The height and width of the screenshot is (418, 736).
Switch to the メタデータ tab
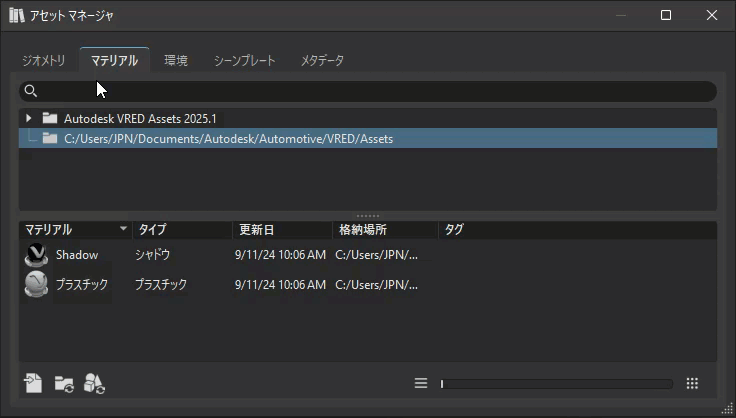322,61
